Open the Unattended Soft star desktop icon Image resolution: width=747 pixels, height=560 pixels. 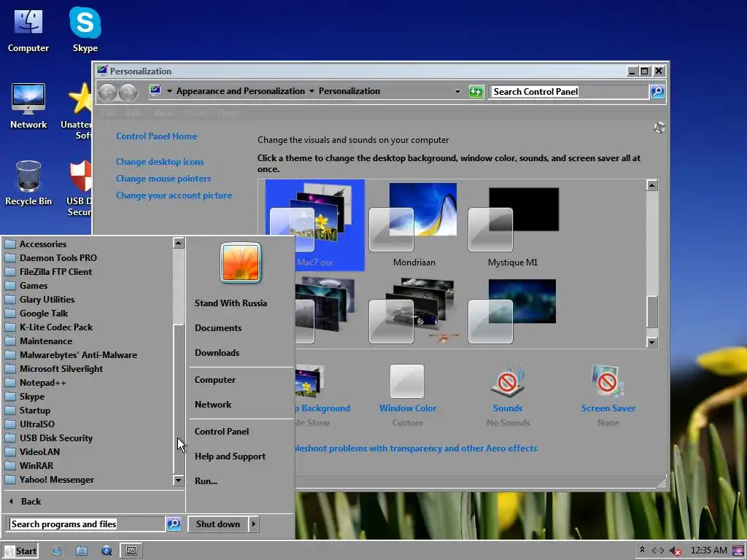click(x=77, y=111)
